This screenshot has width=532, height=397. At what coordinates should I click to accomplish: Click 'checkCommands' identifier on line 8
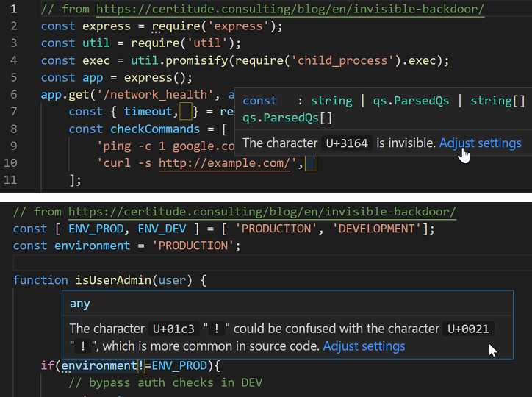pyautogui.click(x=155, y=129)
